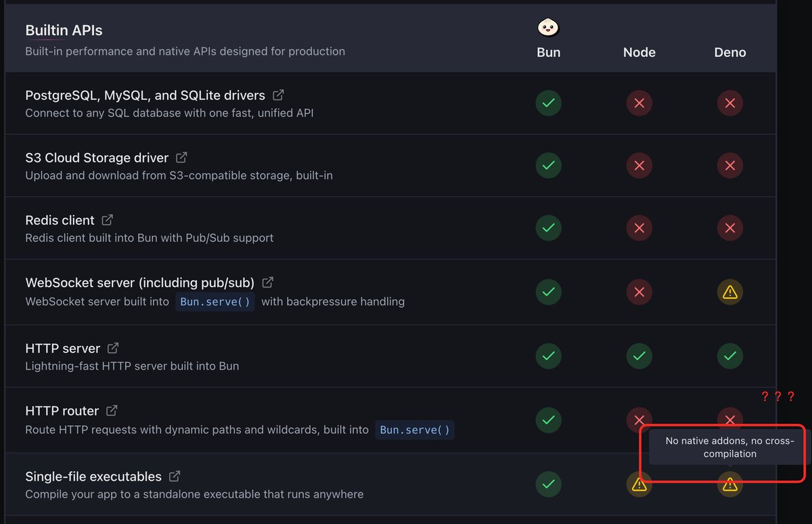Image resolution: width=812 pixels, height=524 pixels.
Task: Click Deno yellow warning for Single-file executables
Action: click(729, 484)
